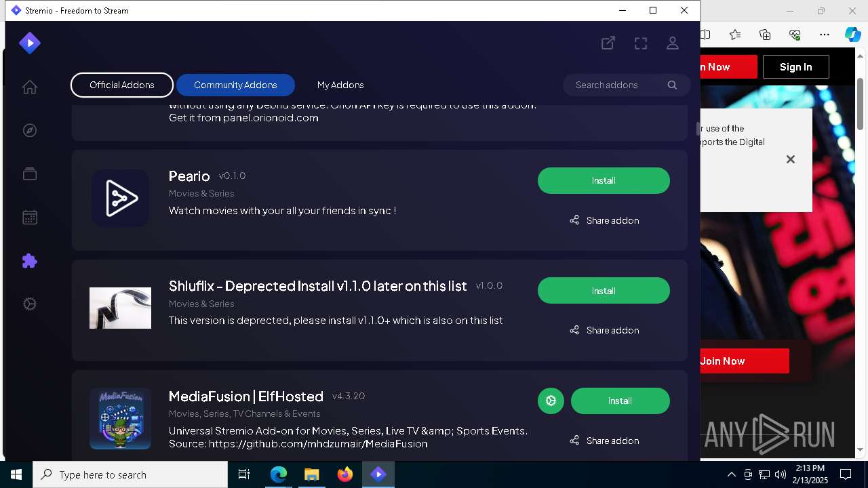Open Microsoft Edge from taskbar

(279, 474)
